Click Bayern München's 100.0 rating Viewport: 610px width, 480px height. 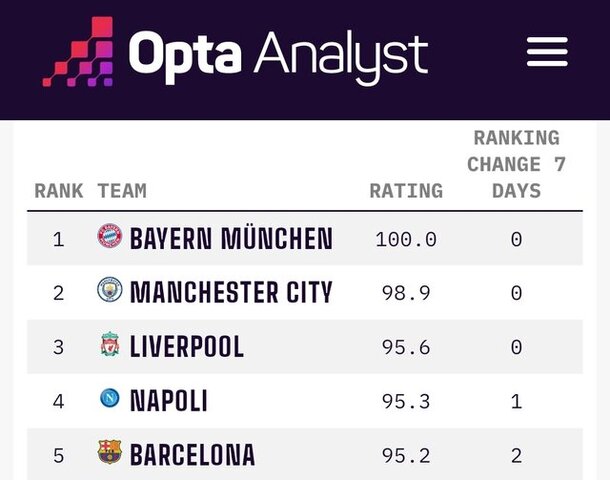click(406, 239)
